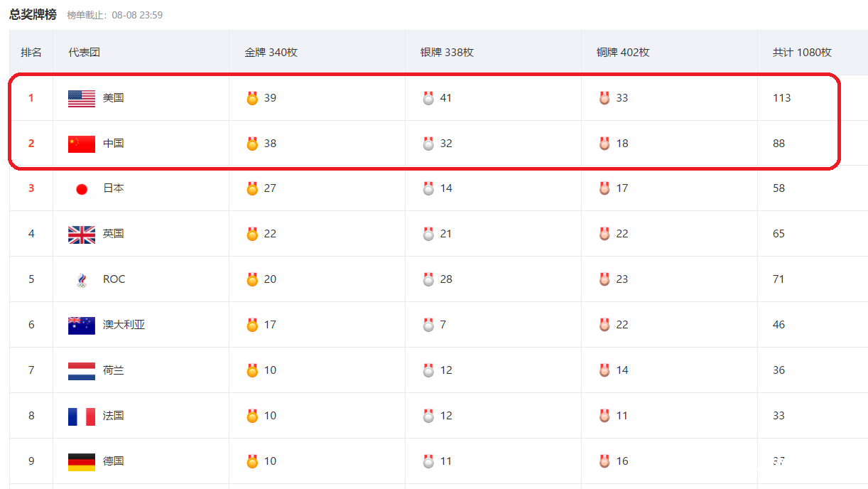Screen dimensions: 868x489
Task: Select the 总奖牌榜 title
Action: click(33, 14)
